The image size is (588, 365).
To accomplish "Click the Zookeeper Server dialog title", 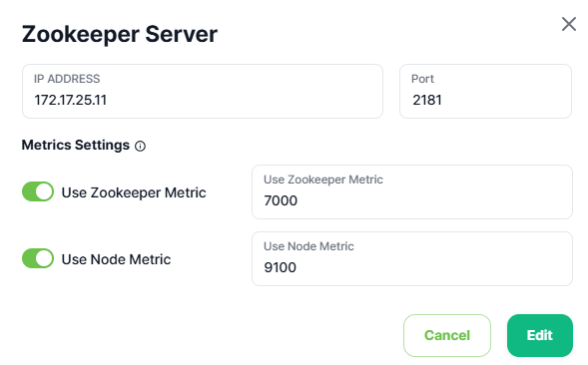I will click(x=120, y=34).
